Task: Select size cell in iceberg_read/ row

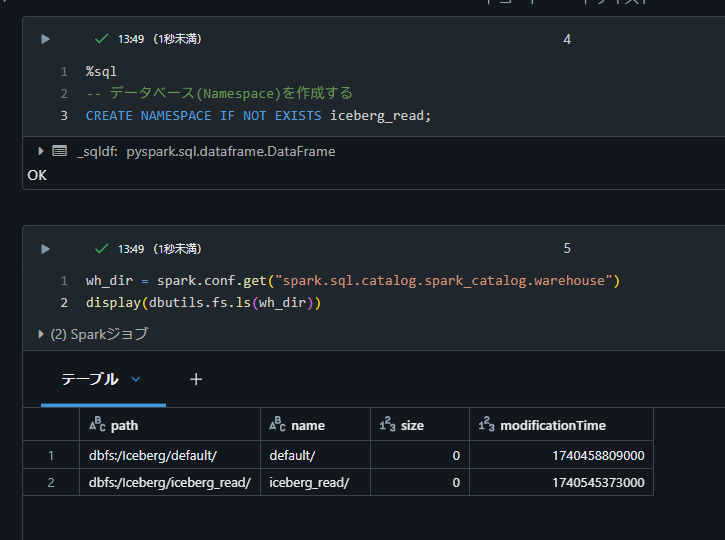Action: coord(420,482)
